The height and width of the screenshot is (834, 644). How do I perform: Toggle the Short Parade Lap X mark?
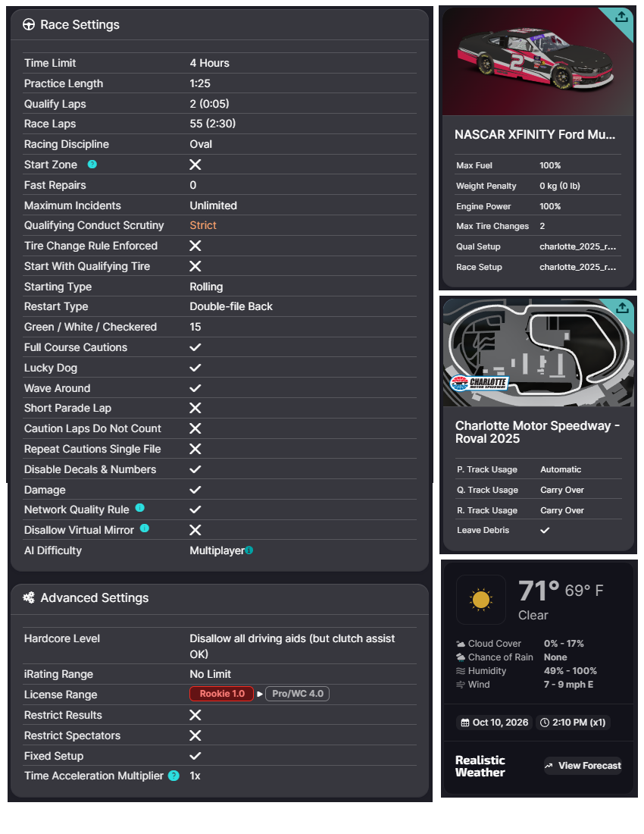(x=195, y=408)
